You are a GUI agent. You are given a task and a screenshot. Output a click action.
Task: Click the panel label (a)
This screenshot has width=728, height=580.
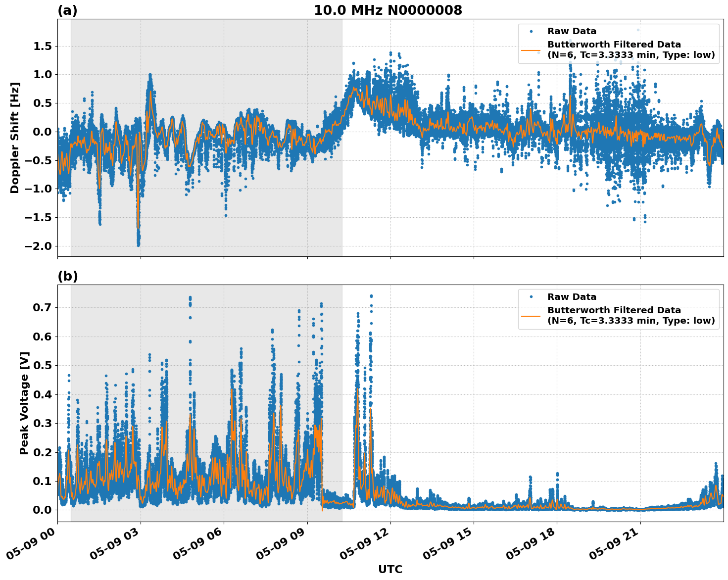click(67, 10)
